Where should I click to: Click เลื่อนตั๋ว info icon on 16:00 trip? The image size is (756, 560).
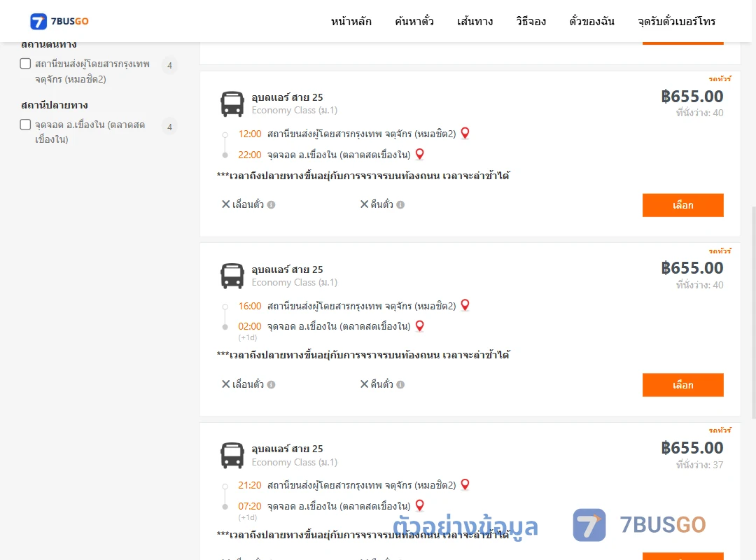(x=272, y=384)
